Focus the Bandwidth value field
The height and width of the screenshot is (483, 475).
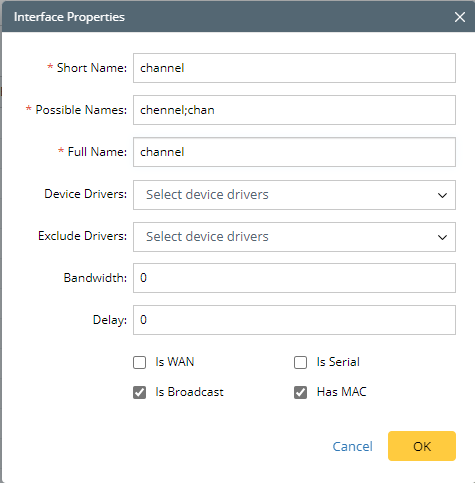click(294, 278)
